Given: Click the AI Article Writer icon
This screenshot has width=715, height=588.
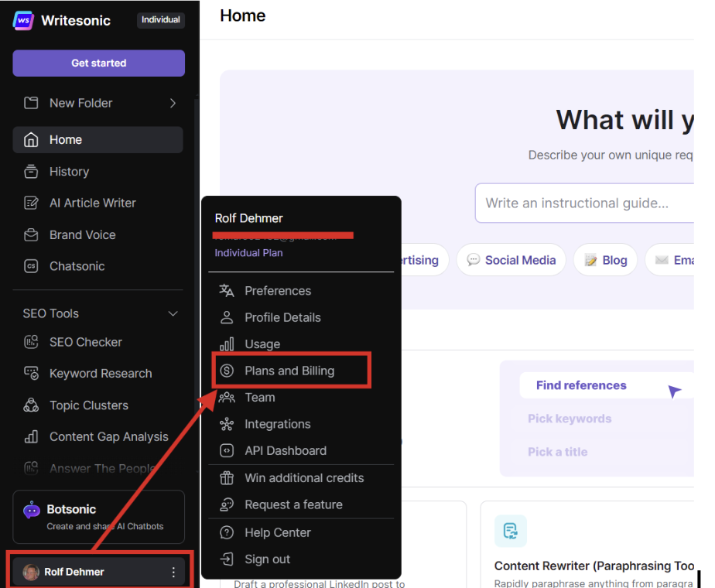Looking at the screenshot, I should (31, 203).
